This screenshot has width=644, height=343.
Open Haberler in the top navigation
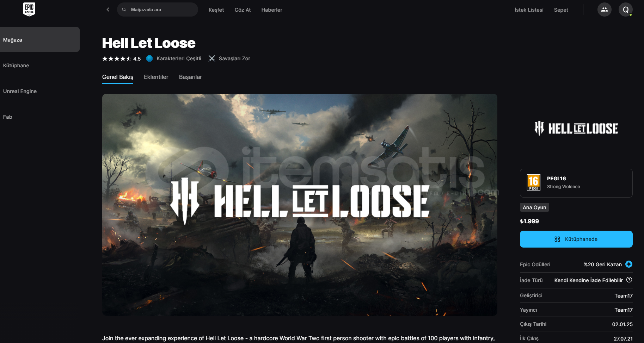click(x=272, y=10)
